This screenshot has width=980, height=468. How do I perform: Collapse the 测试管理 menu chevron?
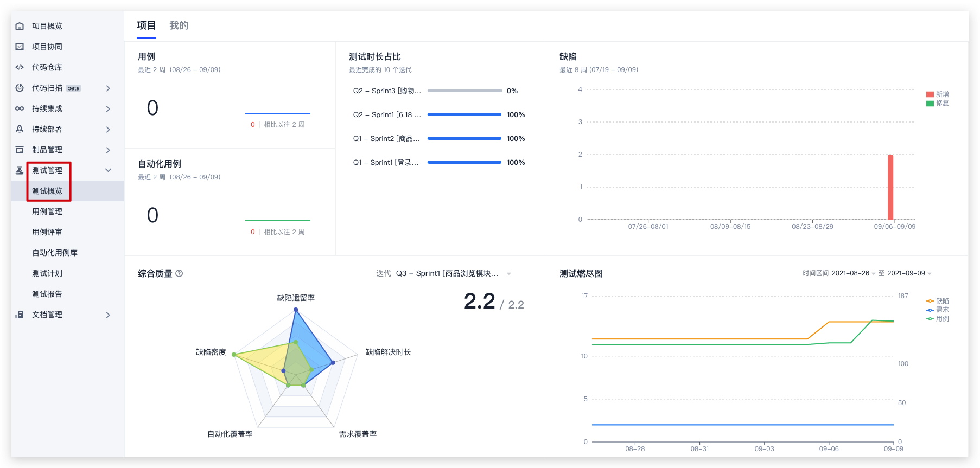coord(108,170)
